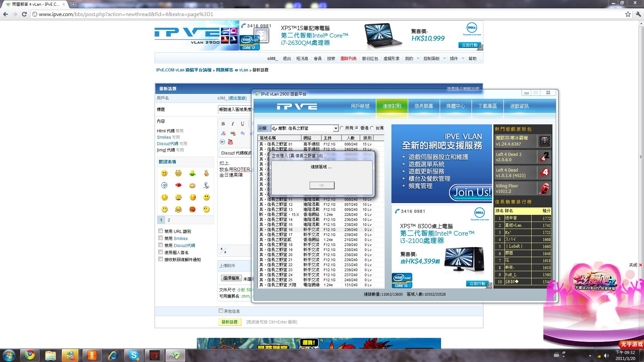Insert the red lips smiley

click(x=178, y=185)
